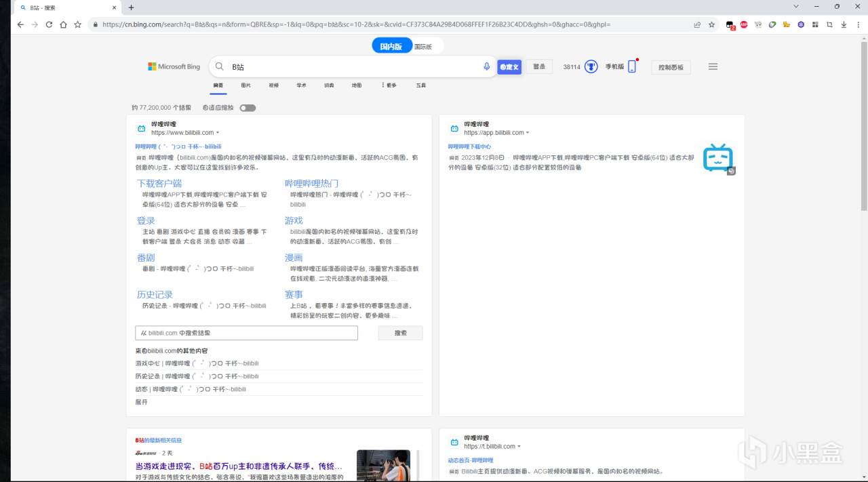The image size is (868, 482).
Task: Select the 网页 search tab
Action: 218,85
